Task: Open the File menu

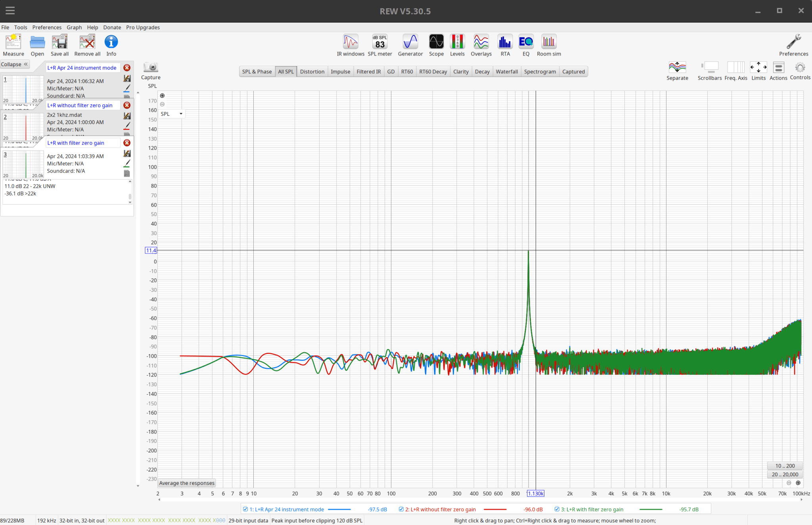Action: click(x=5, y=27)
